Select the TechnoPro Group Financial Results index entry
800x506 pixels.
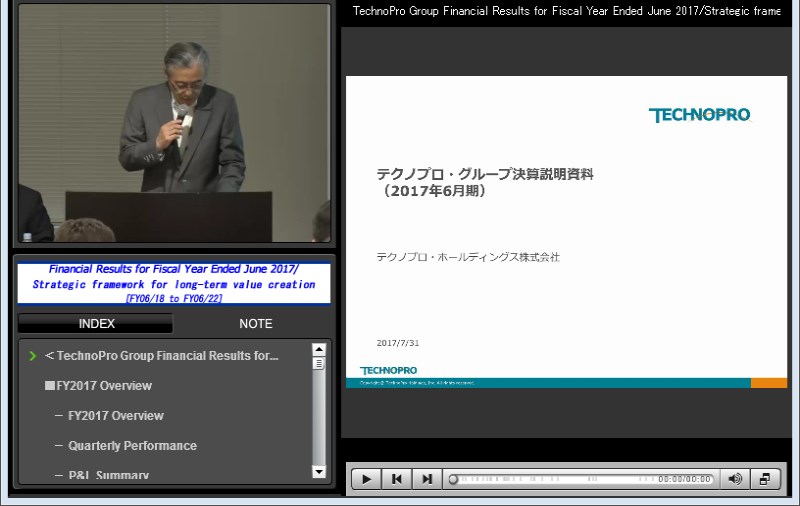[x=162, y=356]
